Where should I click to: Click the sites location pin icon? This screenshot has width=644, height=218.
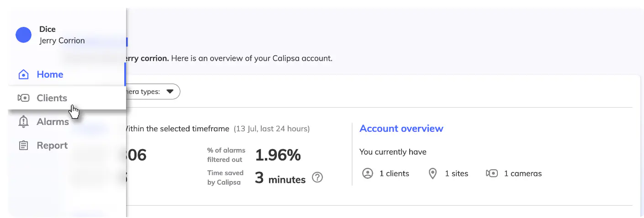point(433,173)
